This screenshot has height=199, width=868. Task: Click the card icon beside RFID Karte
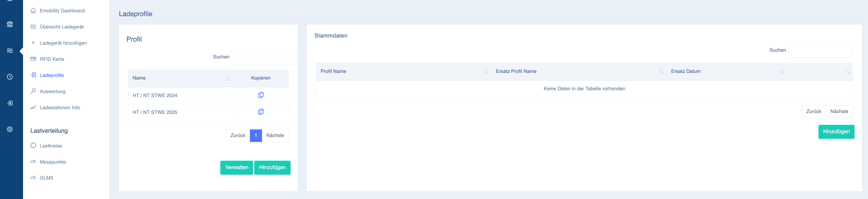33,59
